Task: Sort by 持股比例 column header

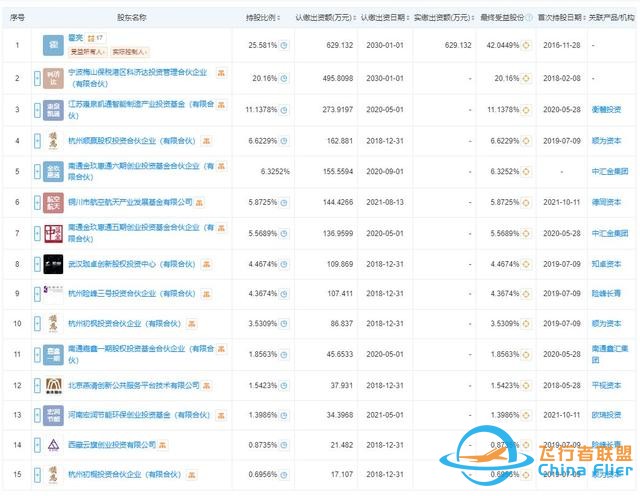Action: 263,18
